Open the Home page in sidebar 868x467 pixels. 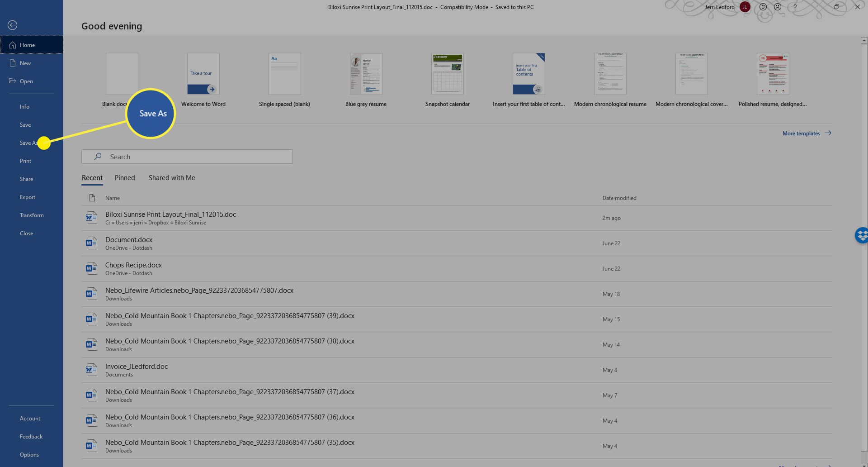pyautogui.click(x=32, y=45)
